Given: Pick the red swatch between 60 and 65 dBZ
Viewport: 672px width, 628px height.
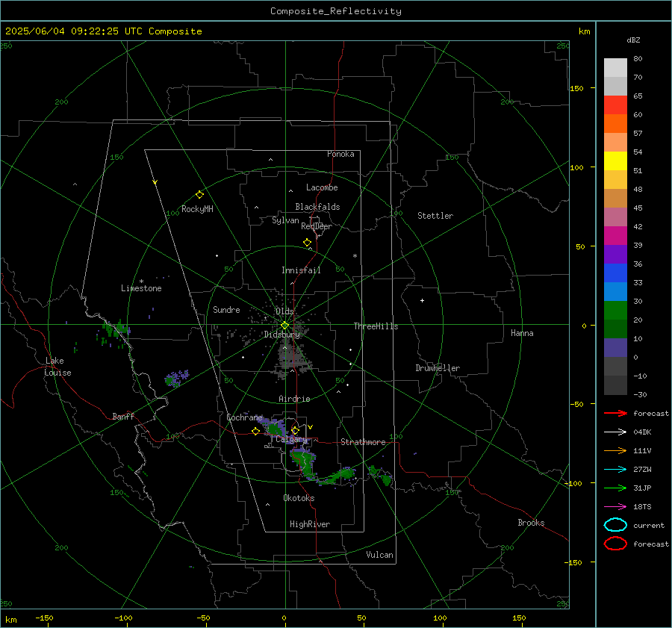Looking at the screenshot, I should tap(615, 105).
